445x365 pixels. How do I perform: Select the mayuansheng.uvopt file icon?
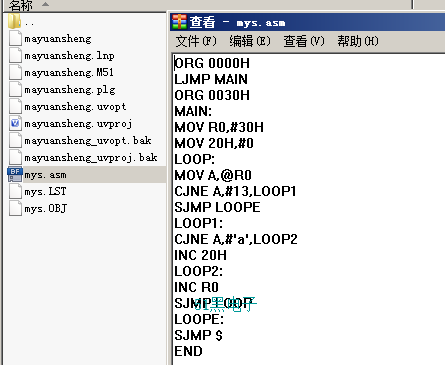15,107
